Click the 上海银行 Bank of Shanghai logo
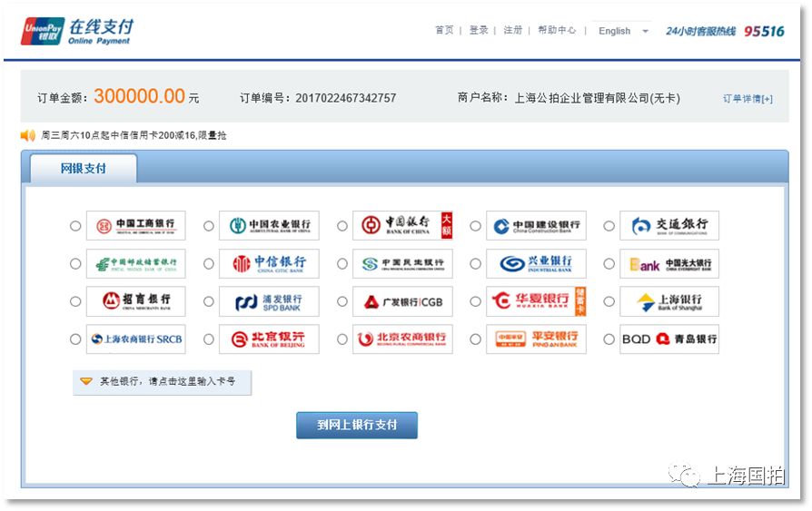812x511 pixels. tap(669, 301)
